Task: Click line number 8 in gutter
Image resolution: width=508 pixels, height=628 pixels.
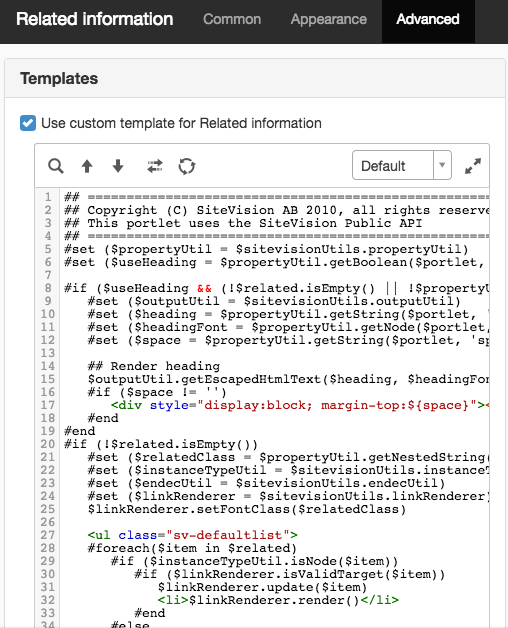Action: [x=48, y=288]
